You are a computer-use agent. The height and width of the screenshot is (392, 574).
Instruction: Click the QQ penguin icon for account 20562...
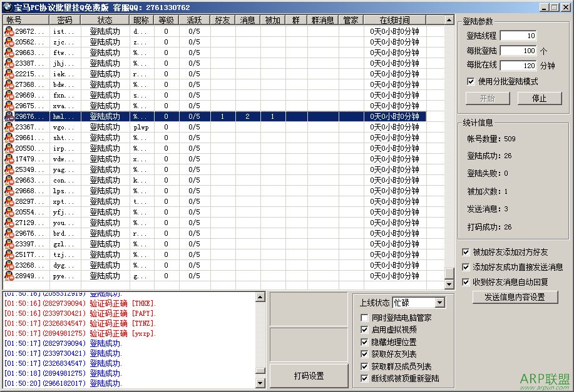[9, 42]
